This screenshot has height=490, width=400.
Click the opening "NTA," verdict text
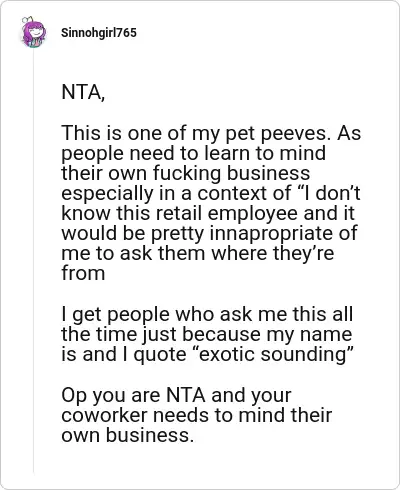(83, 92)
